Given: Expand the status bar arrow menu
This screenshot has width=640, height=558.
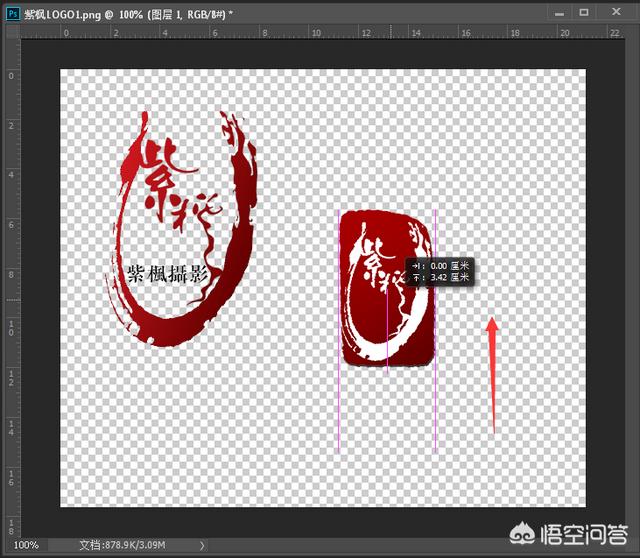Looking at the screenshot, I should (203, 545).
